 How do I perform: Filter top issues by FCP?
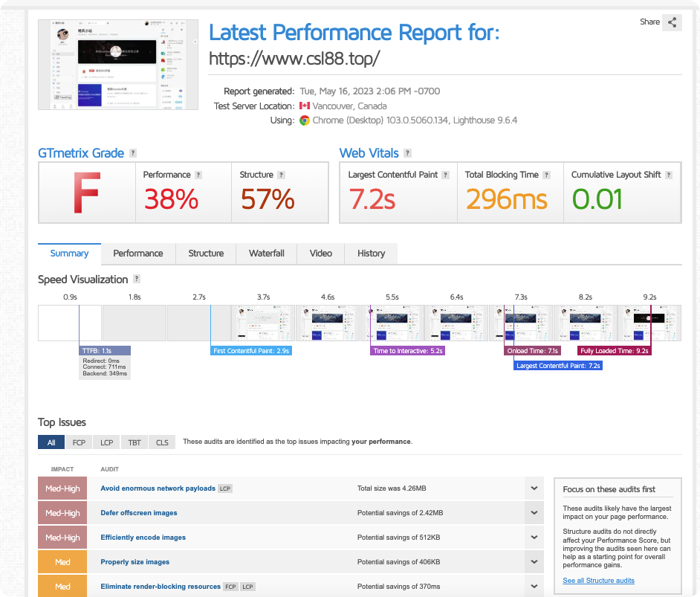click(x=79, y=442)
